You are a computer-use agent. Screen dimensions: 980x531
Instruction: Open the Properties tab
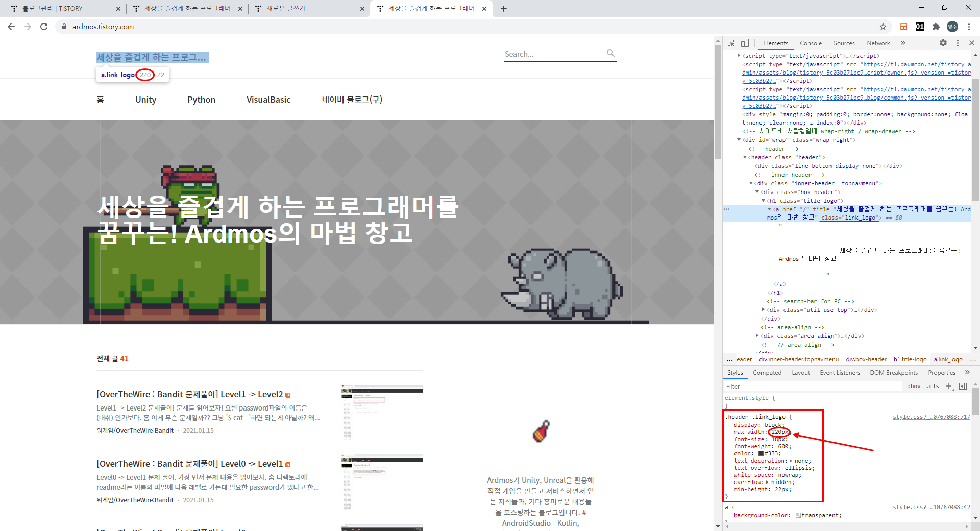(942, 373)
